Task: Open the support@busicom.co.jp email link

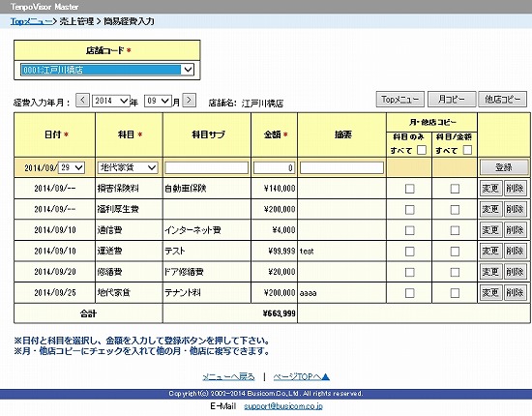Action: 283,406
